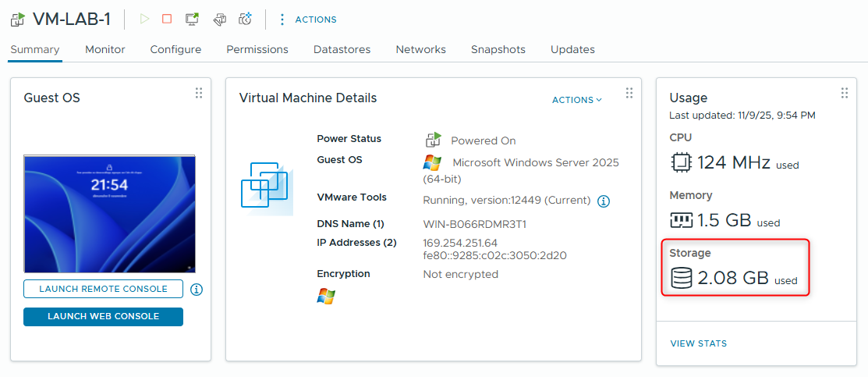Click the drag handle on Usage card
This screenshot has width=868, height=377.
click(x=844, y=93)
